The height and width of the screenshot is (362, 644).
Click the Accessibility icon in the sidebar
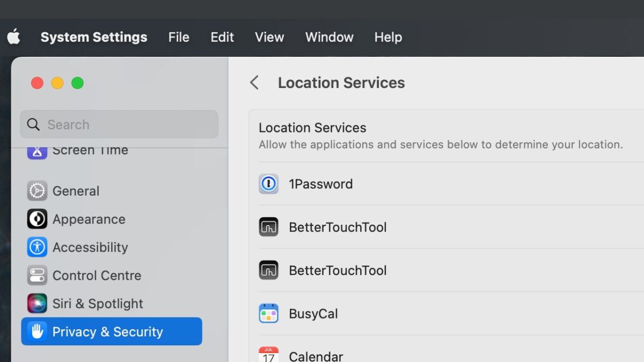[x=37, y=247]
